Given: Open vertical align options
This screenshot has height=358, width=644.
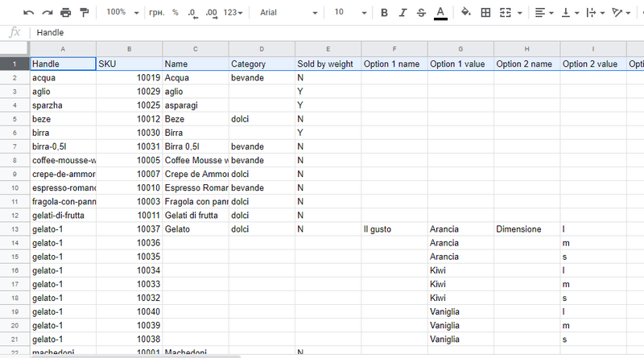Looking at the screenshot, I should tap(566, 13).
